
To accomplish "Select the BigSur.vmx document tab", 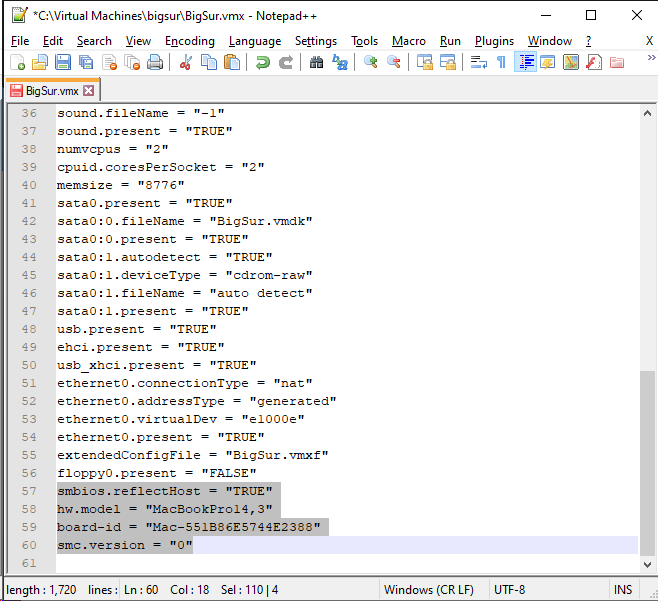I will click(x=52, y=91).
